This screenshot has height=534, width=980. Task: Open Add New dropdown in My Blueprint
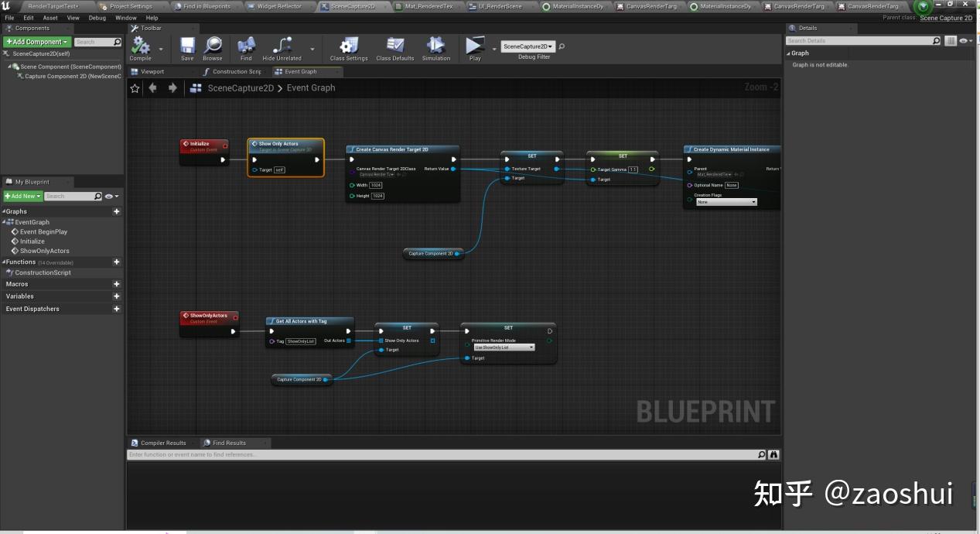(x=22, y=197)
